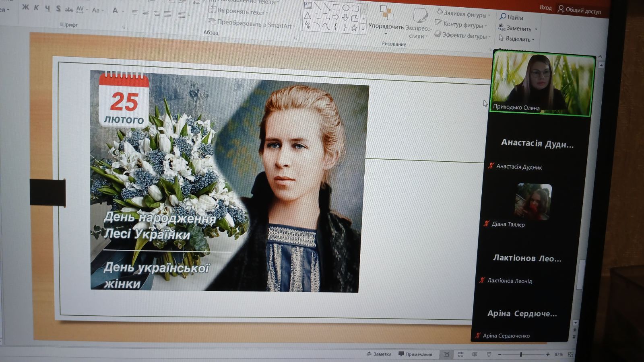Align text right
The image size is (644, 362).
pos(157,13)
